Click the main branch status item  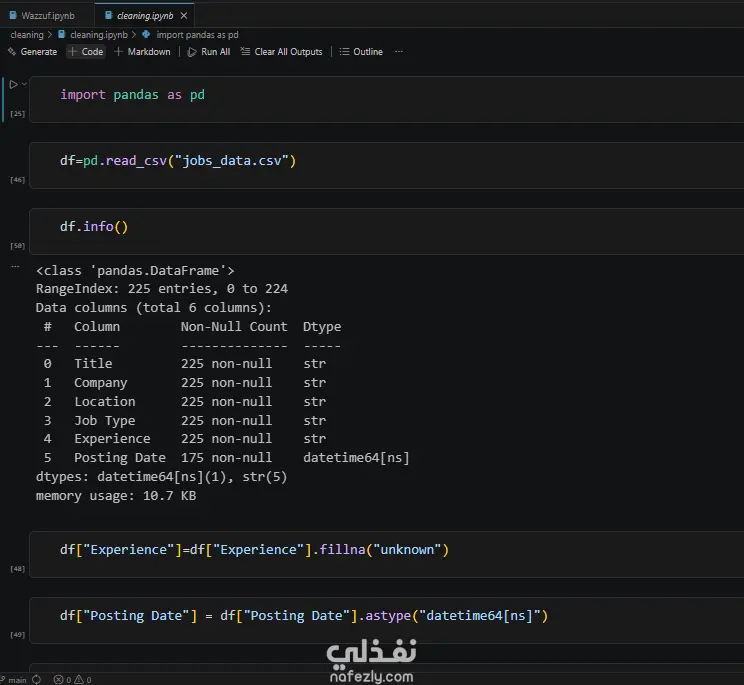click(x=13, y=680)
